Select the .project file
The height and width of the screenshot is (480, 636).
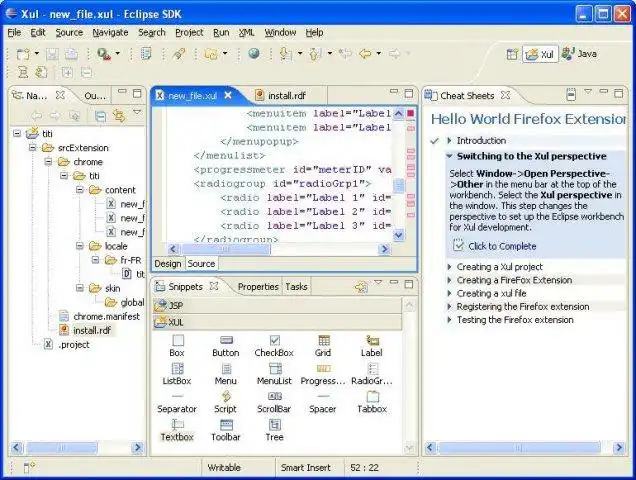click(74, 344)
